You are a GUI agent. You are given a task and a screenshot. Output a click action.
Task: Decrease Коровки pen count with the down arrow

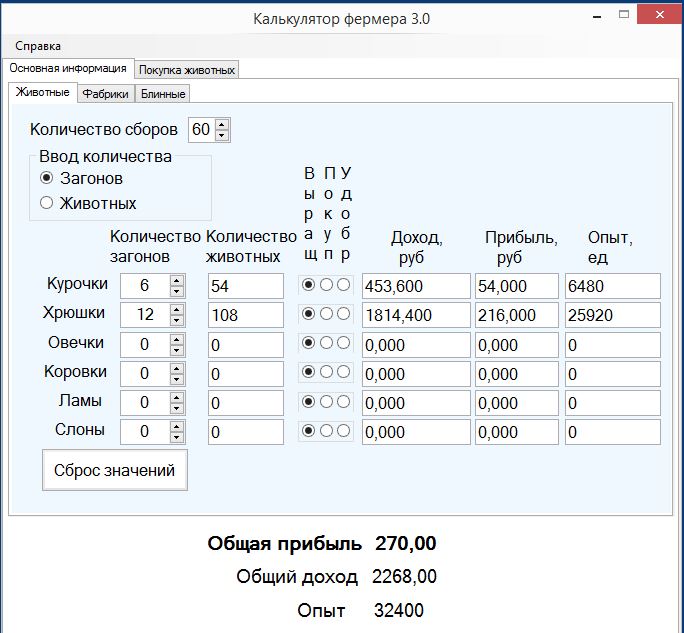click(177, 379)
